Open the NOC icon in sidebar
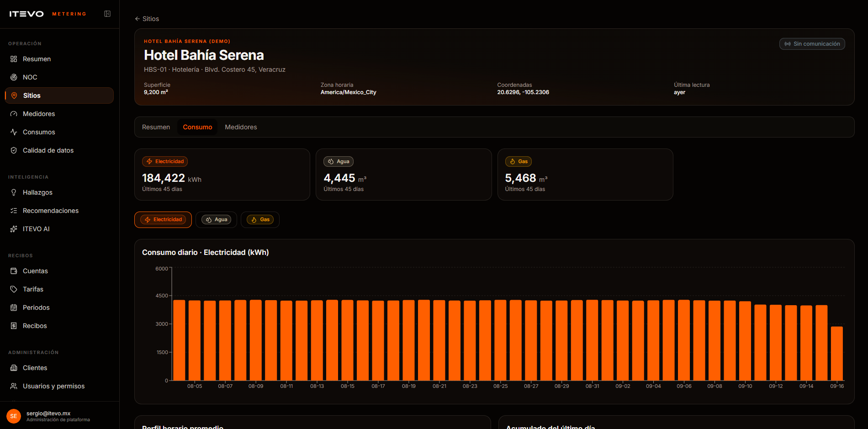The image size is (868, 429). click(x=14, y=77)
